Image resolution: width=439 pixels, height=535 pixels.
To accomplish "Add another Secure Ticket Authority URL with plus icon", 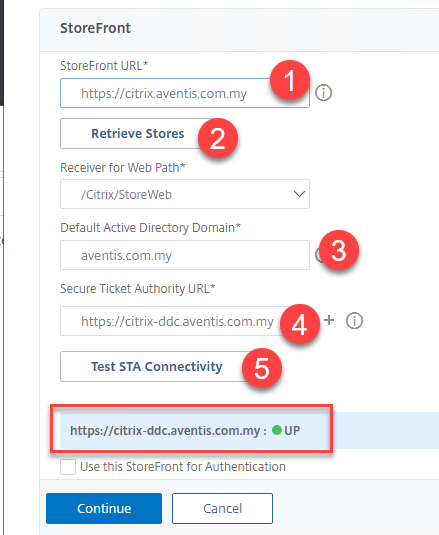I will [329, 320].
